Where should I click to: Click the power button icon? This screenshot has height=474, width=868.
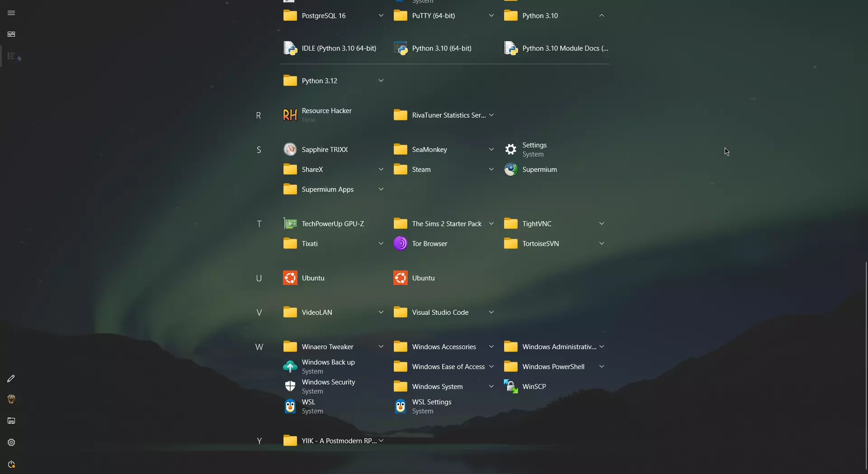[11, 465]
